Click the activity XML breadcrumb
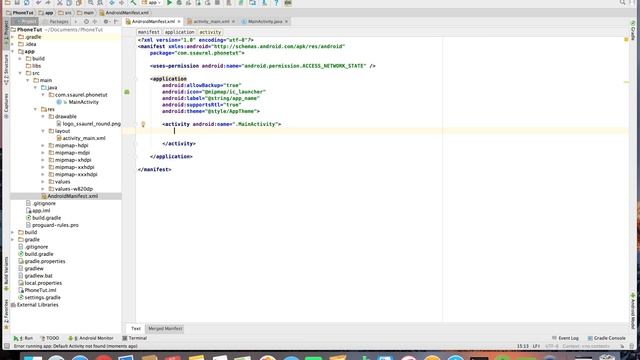The image size is (640, 360). pos(210,32)
